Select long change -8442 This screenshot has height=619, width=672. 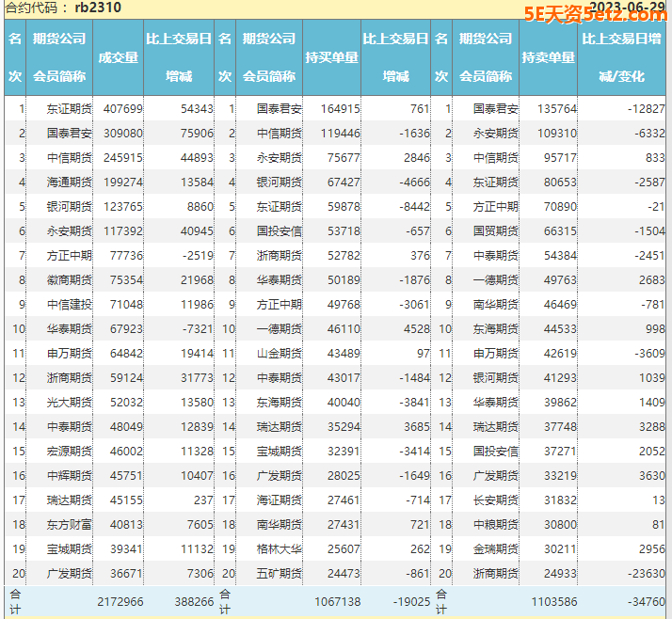tap(414, 206)
